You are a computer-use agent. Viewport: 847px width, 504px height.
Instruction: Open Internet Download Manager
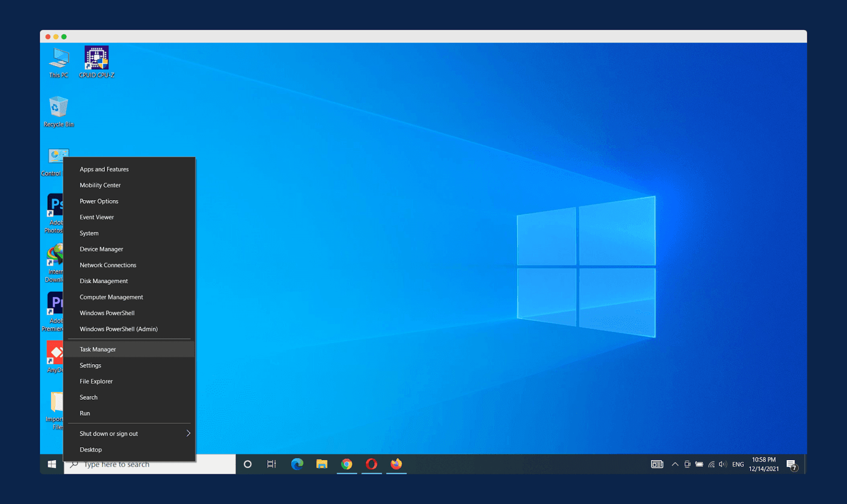[x=55, y=254]
